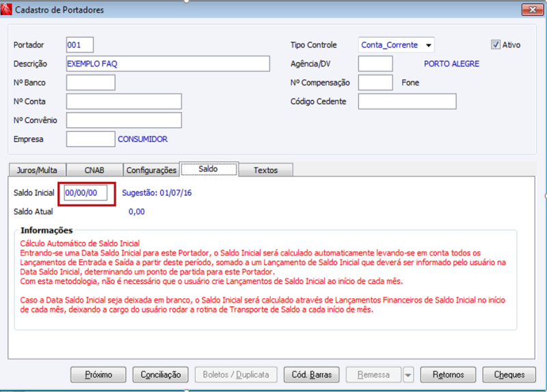Click the Cálculo Automático de Saldo Inicial line
The width and height of the screenshot is (547, 392).
pyautogui.click(x=80, y=244)
